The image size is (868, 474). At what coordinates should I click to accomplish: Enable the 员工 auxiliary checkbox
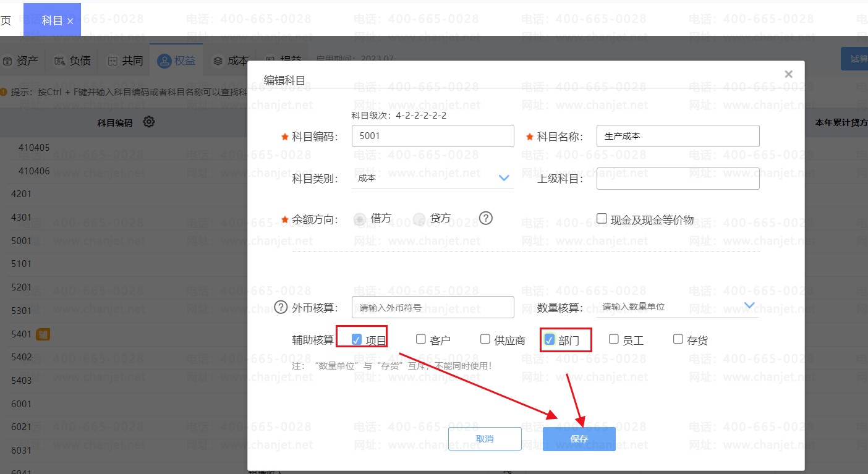tap(613, 339)
